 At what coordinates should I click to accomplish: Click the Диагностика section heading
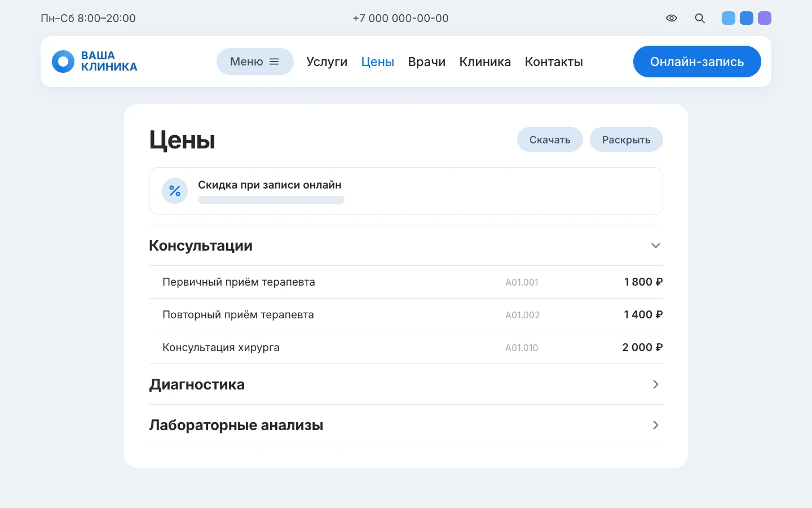click(197, 384)
